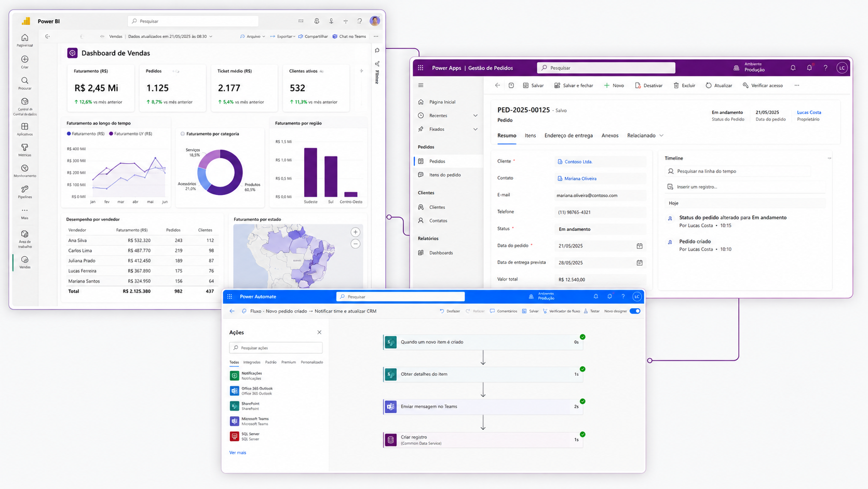Open Power BI help question mark
868x489 pixels.
click(359, 21)
